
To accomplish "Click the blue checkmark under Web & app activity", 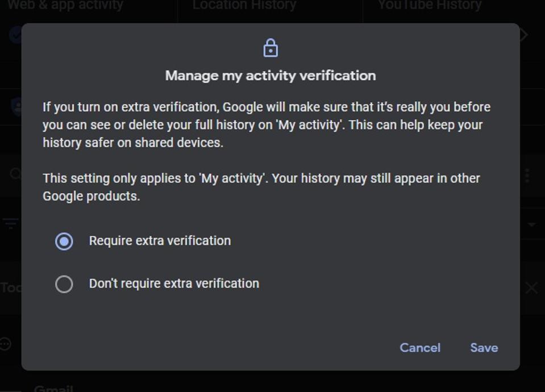I will 14,35.
